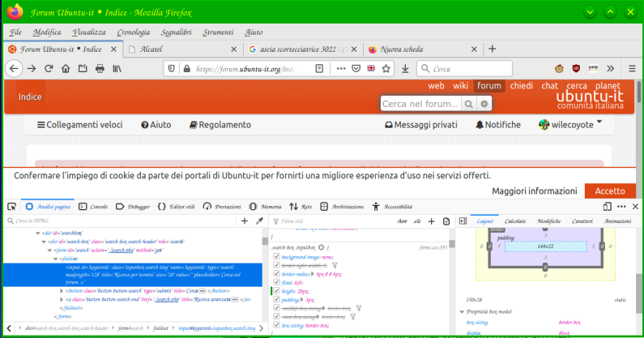
Task: Click the tracking protection shield in the address bar
Action: (171, 69)
